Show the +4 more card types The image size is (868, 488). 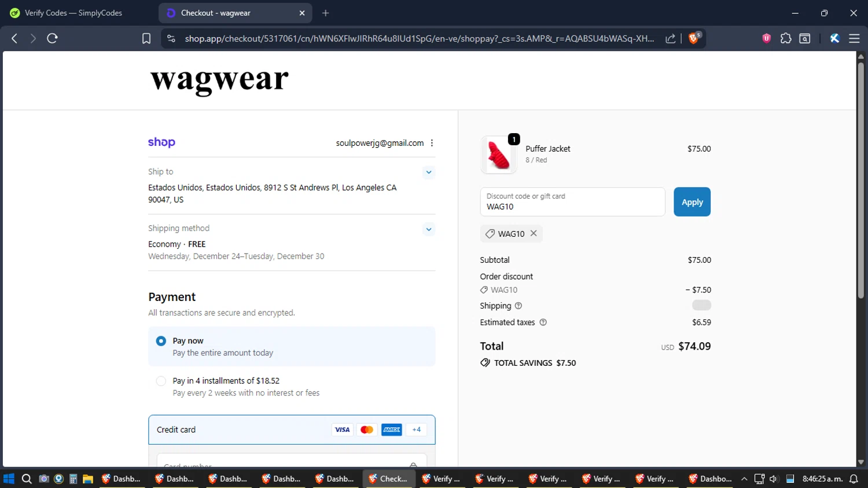click(417, 430)
